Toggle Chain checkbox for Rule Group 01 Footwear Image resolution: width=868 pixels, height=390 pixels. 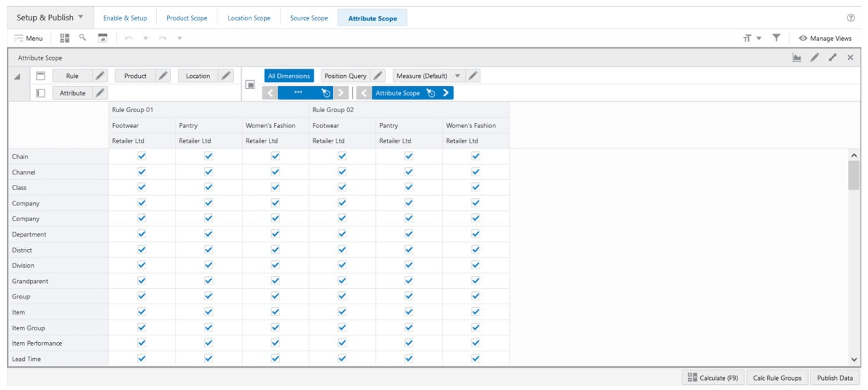point(142,156)
